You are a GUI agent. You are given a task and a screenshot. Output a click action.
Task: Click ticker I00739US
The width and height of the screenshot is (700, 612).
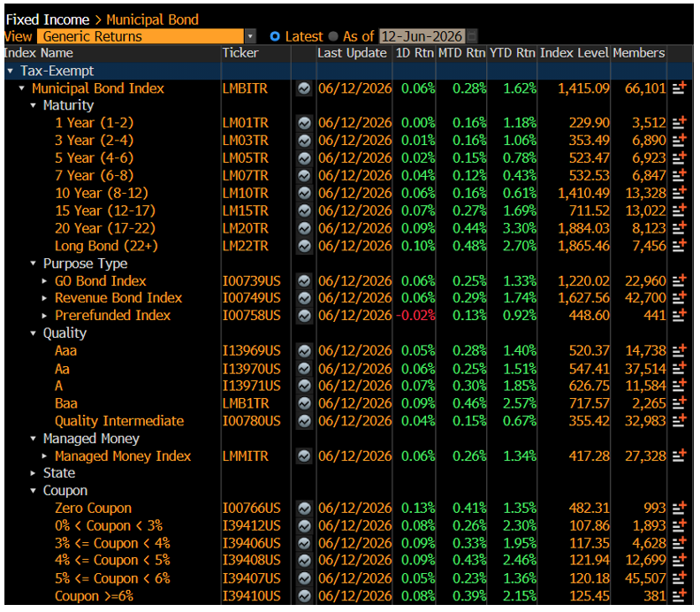252,281
